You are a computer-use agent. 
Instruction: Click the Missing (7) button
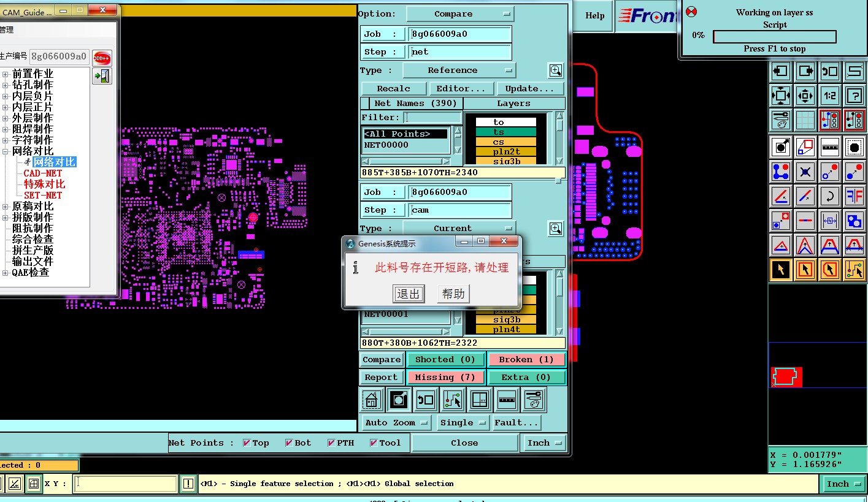coord(445,378)
